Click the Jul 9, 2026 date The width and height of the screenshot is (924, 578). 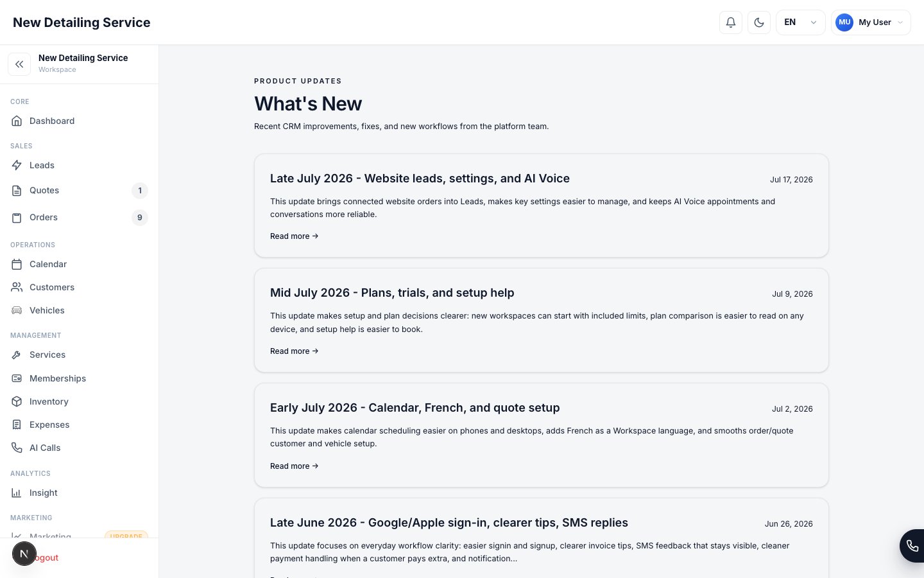click(792, 294)
